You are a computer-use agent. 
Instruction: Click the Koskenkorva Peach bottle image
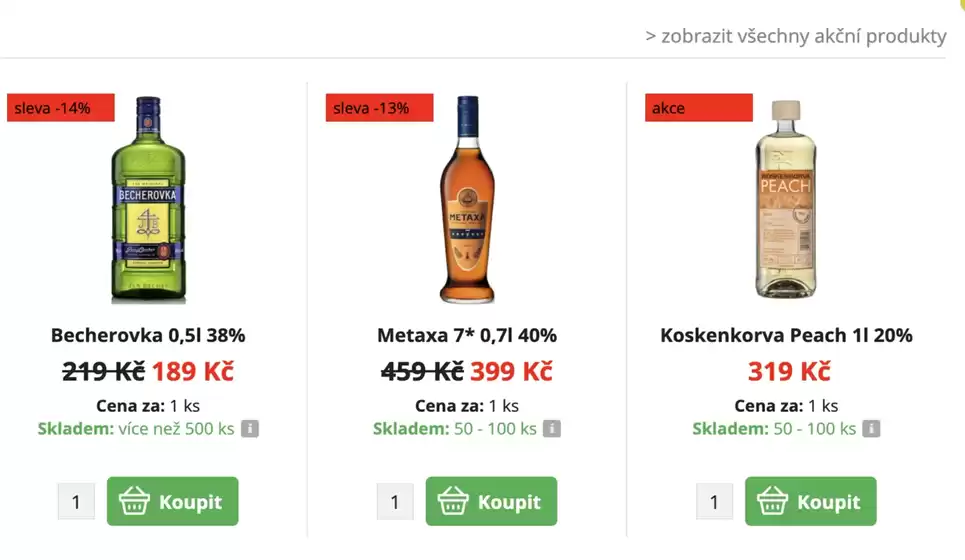pos(786,200)
